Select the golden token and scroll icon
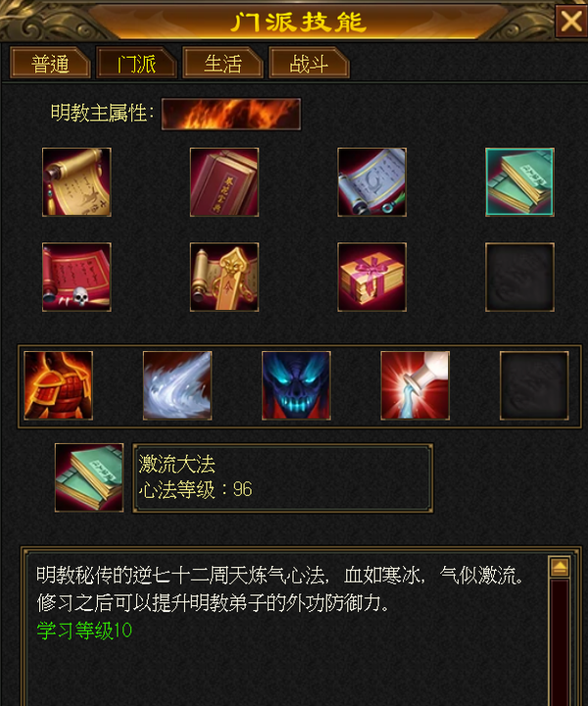The width and height of the screenshot is (588, 706). (x=224, y=277)
